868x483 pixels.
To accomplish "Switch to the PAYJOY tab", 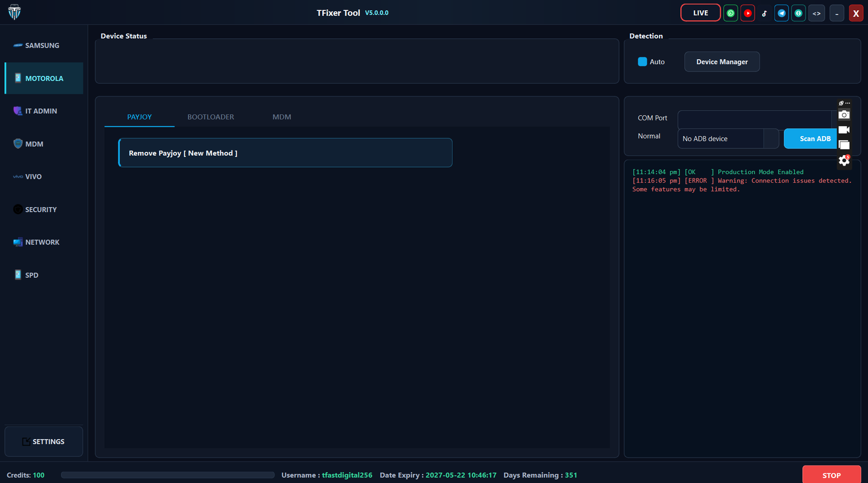I will [139, 117].
